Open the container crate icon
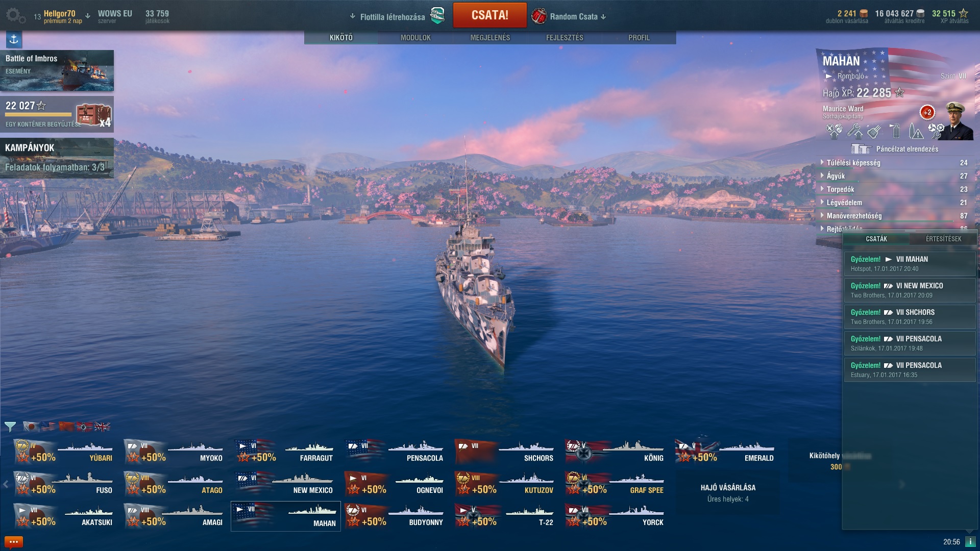Screen dimensions: 980x551 click(x=93, y=115)
